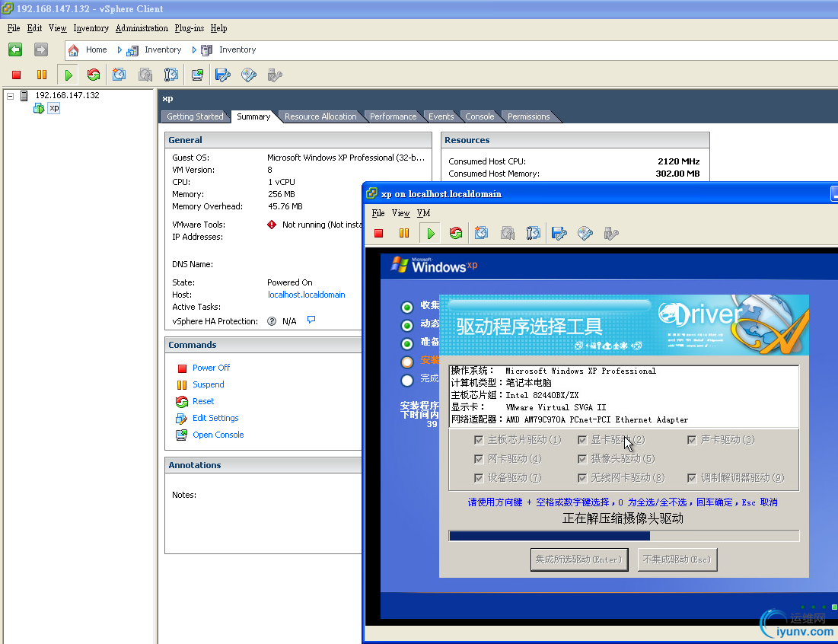838x644 pixels.
Task: Toggle the 设备驱动(7) checkbox
Action: 478,478
